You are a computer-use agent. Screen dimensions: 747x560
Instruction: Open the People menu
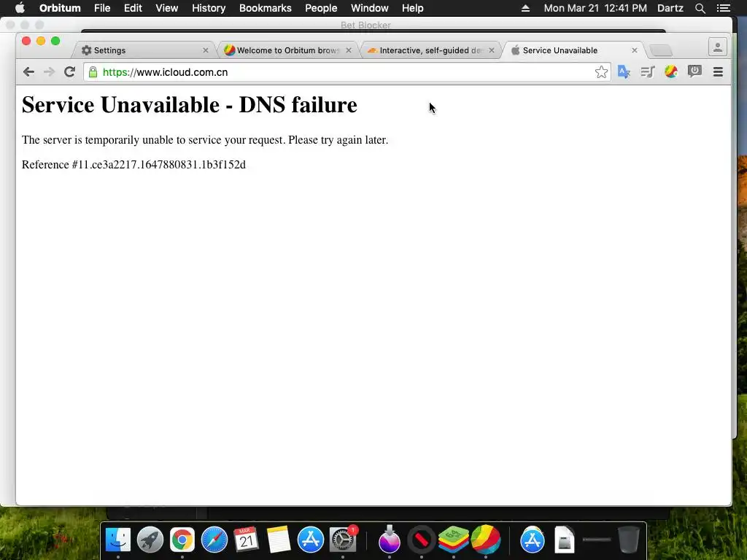click(x=321, y=8)
